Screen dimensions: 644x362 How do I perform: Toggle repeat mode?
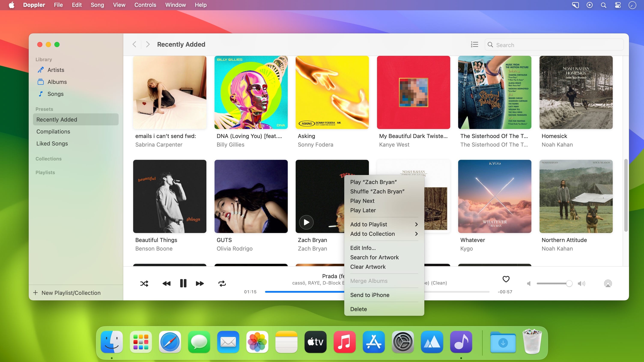point(222,283)
